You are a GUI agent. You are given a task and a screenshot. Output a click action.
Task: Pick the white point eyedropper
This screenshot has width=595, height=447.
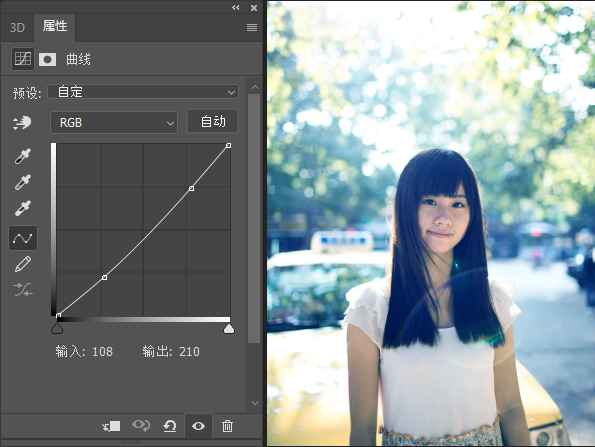[x=22, y=208]
